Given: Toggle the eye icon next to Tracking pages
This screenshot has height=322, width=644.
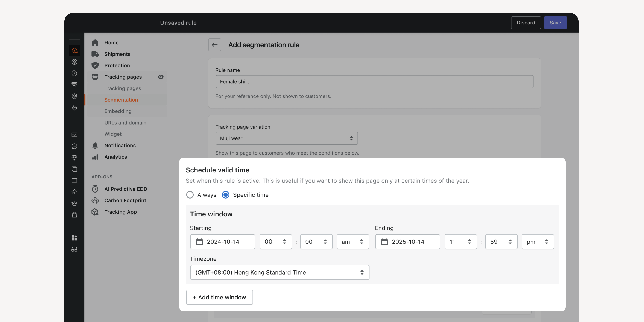Looking at the screenshot, I should (161, 77).
